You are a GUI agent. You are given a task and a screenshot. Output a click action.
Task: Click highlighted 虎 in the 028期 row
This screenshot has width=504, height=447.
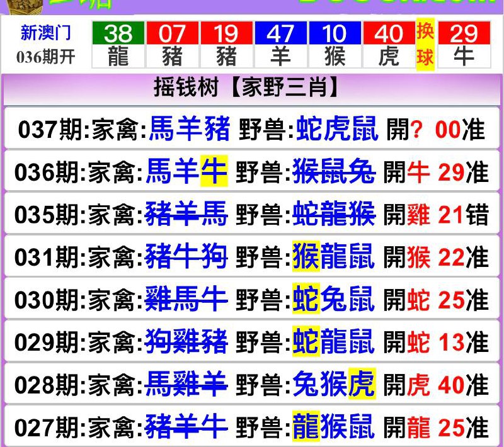coord(362,383)
